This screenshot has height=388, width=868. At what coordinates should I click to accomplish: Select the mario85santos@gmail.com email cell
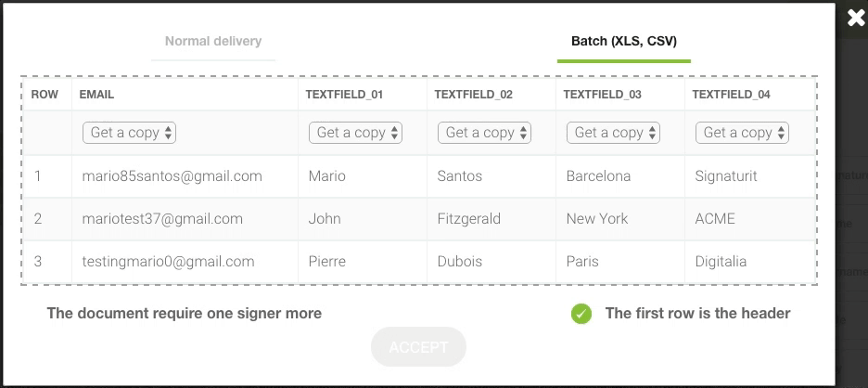pos(185,176)
